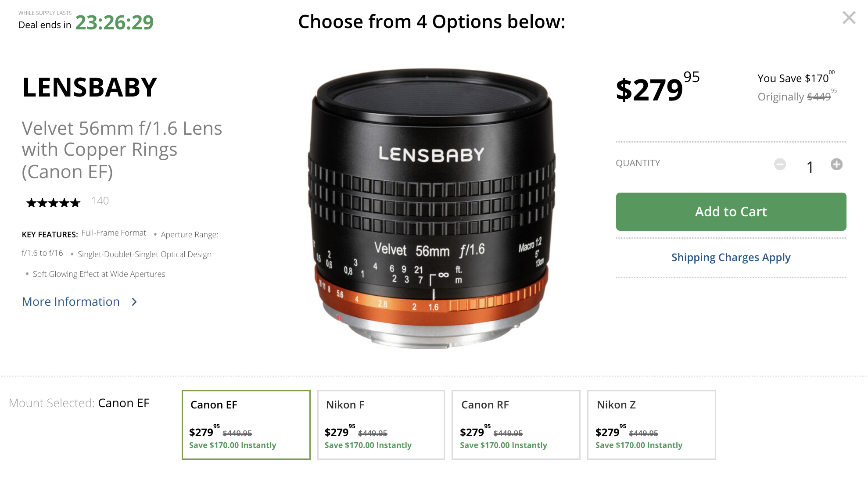Click the five-star rating icons
Viewport: 868px width, 487px height.
[53, 203]
